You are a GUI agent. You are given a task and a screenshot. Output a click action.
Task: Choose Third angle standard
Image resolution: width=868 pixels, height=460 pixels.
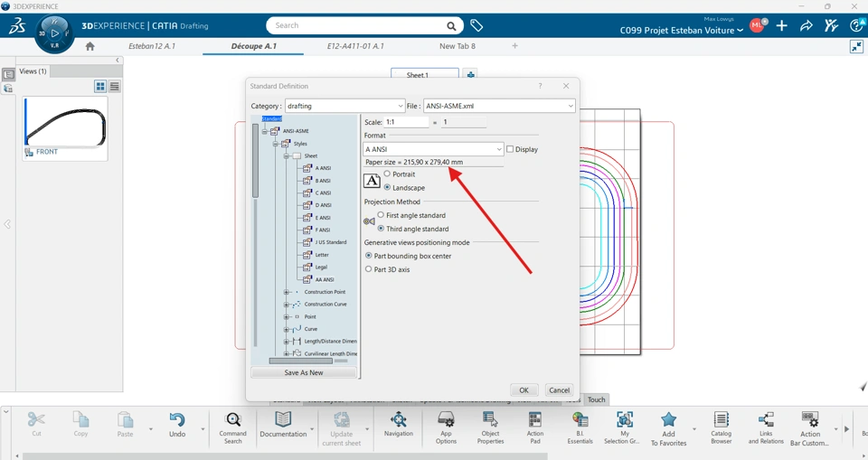[381, 229]
